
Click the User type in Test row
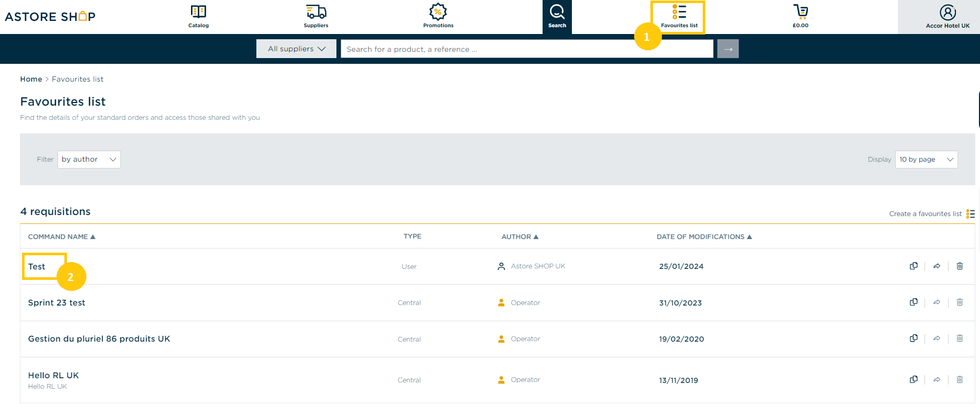[409, 266]
